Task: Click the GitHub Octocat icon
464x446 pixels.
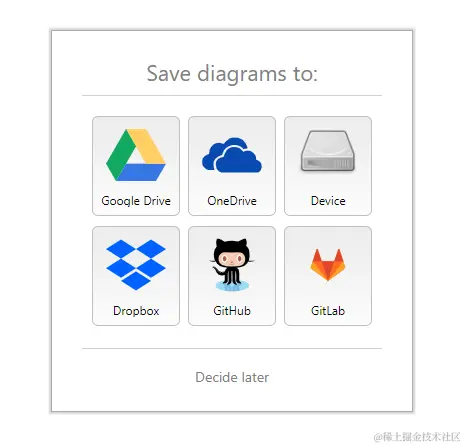Action: coord(232,265)
